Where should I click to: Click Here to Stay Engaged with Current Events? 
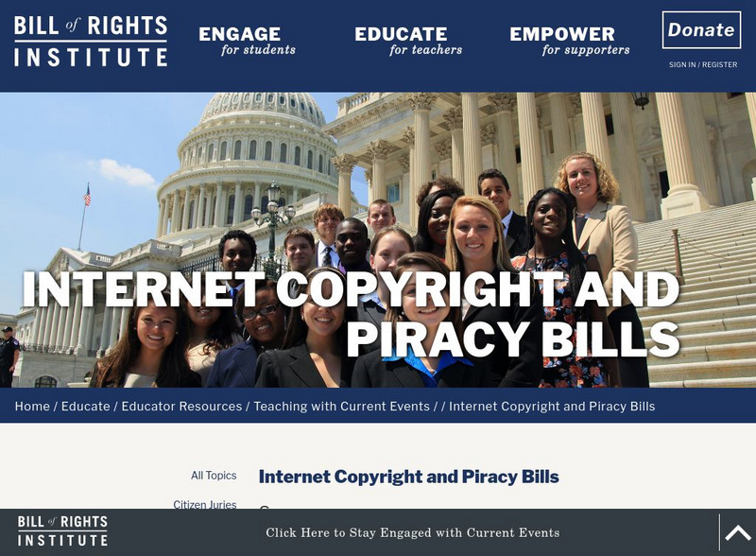click(x=413, y=533)
